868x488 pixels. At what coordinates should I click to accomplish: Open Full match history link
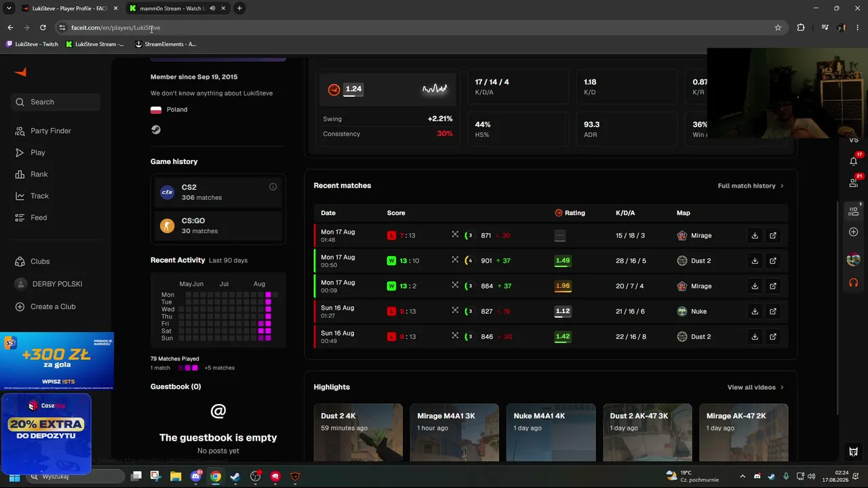[751, 186]
